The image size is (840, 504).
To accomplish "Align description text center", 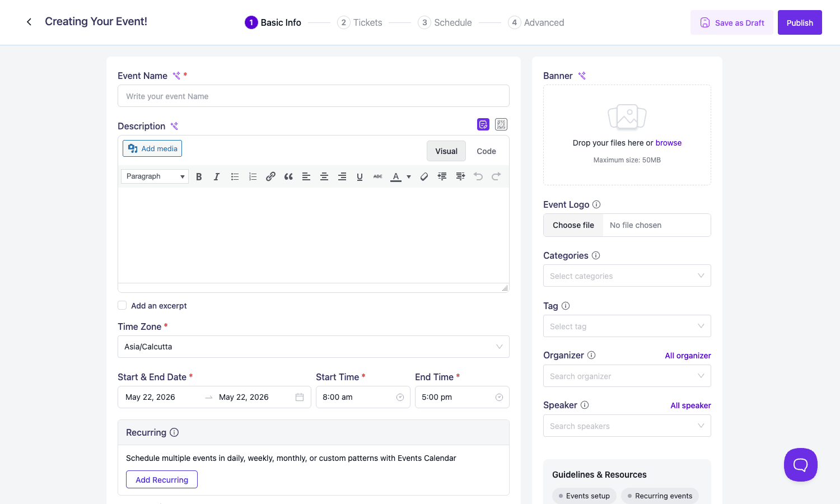I will click(324, 176).
